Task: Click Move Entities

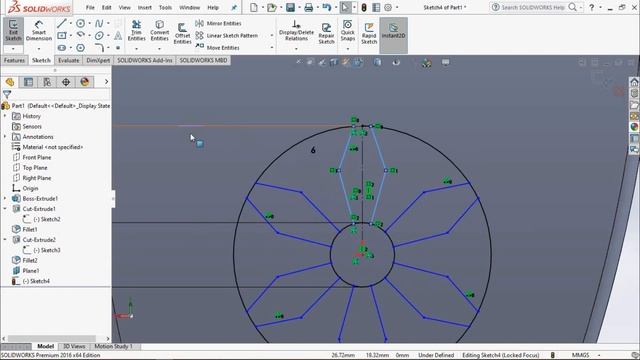Action: (x=218, y=48)
